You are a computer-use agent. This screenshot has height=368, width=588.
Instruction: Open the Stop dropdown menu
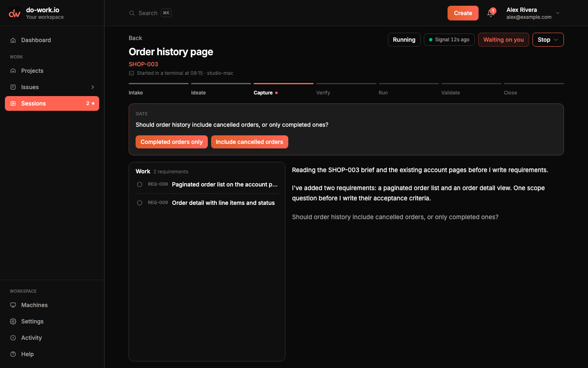(x=548, y=40)
